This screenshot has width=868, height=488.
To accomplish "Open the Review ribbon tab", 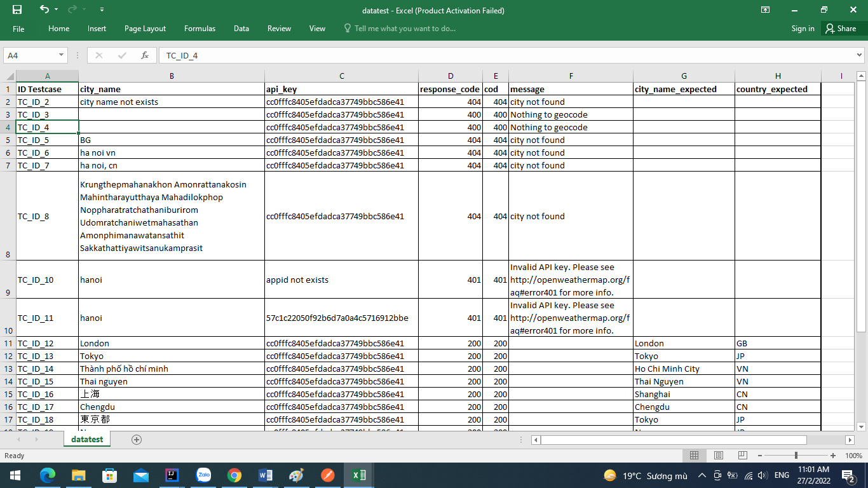I will click(x=279, y=29).
